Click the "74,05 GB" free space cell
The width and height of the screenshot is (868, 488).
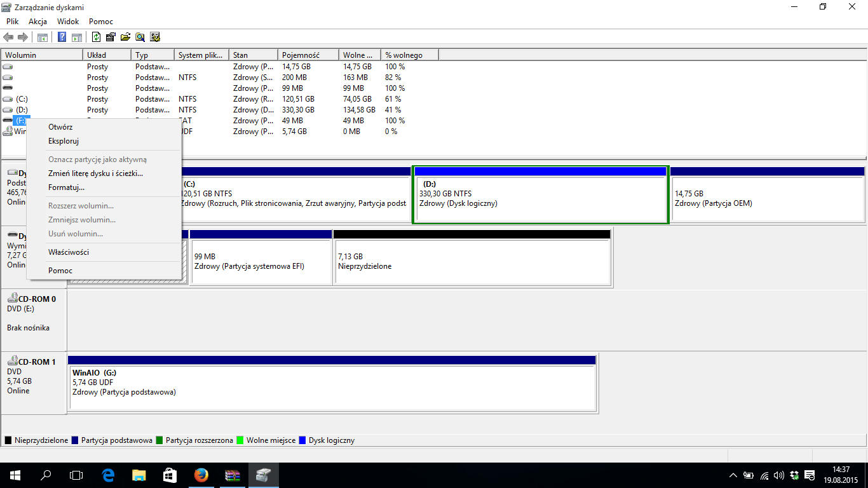[358, 99]
